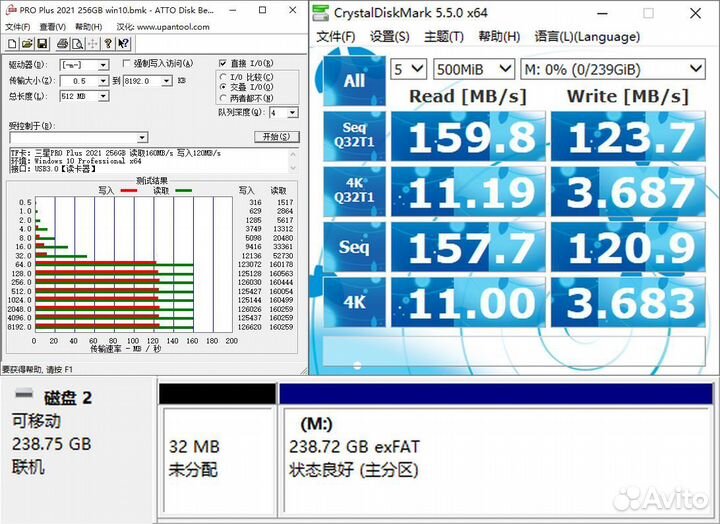Select the I/O 比较 radio button
Image resolution: width=720 pixels, height=524 pixels.
click(223, 77)
